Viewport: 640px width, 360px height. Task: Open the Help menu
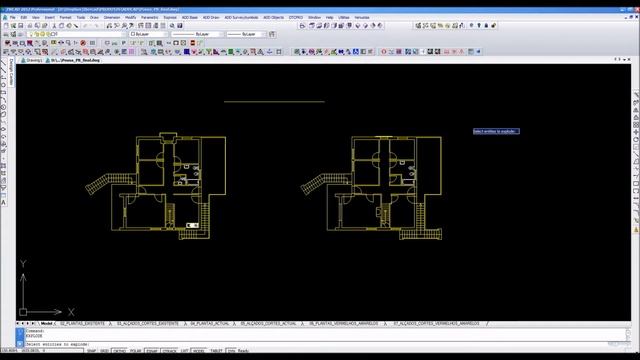pyautogui.click(x=329, y=18)
